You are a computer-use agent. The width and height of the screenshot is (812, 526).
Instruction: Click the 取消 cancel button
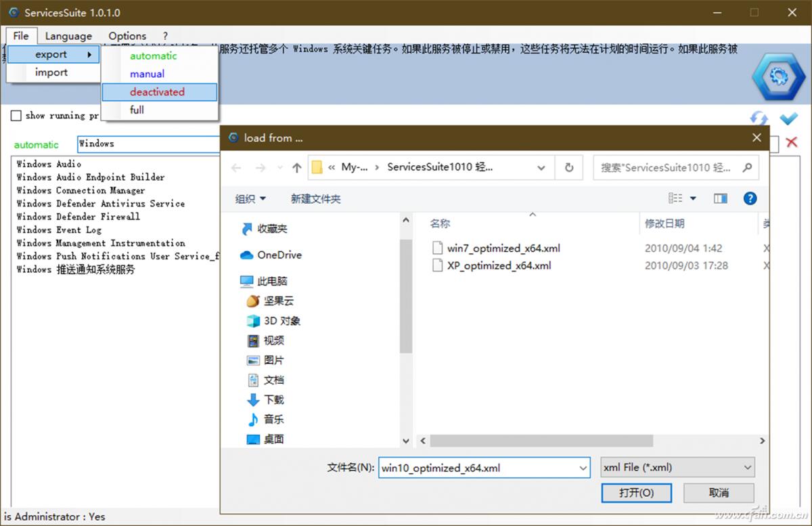tap(719, 492)
